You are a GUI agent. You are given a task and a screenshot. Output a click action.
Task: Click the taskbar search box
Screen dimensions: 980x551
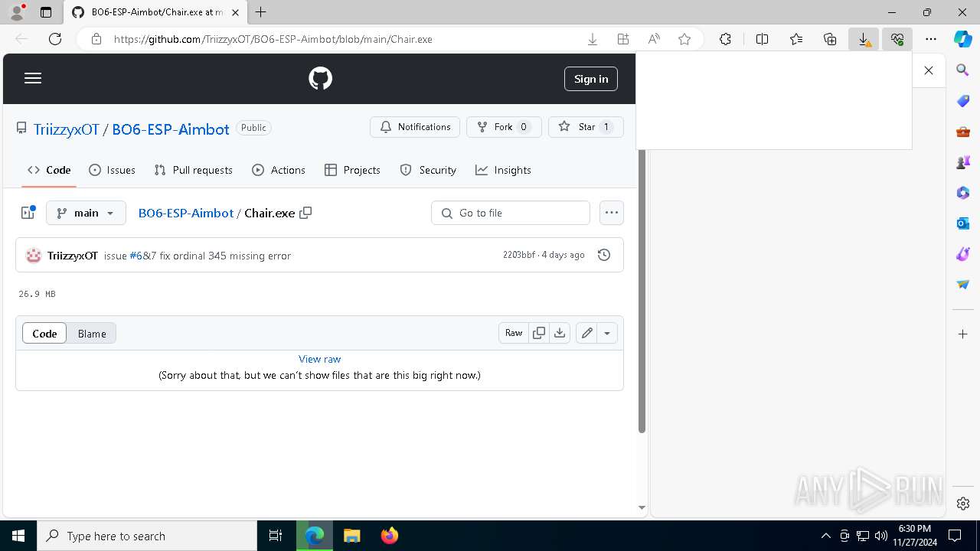[x=147, y=536]
